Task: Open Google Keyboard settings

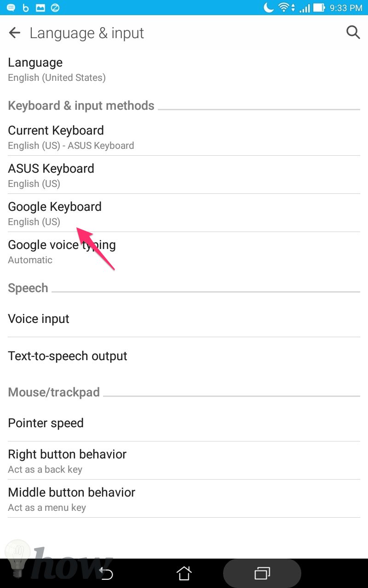Action: (184, 213)
